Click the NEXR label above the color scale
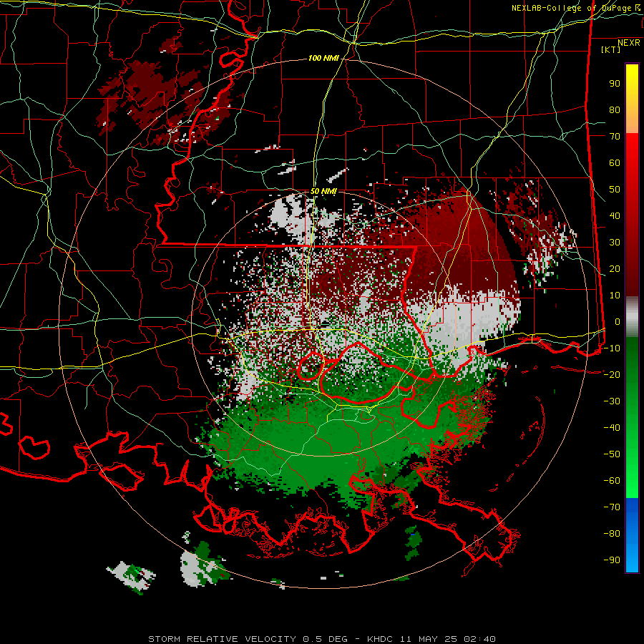Viewport: 644px width, 644px height. point(629,43)
